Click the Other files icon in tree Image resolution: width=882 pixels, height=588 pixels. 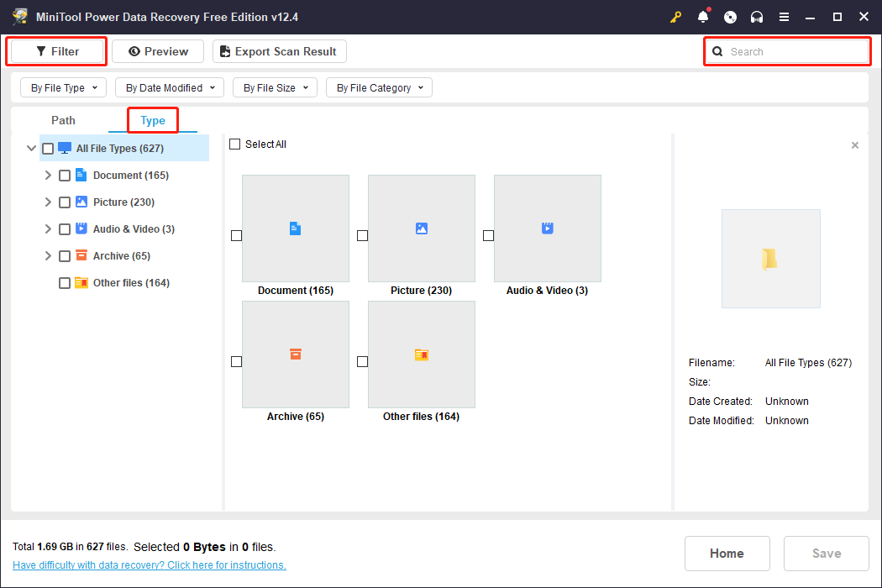point(81,282)
